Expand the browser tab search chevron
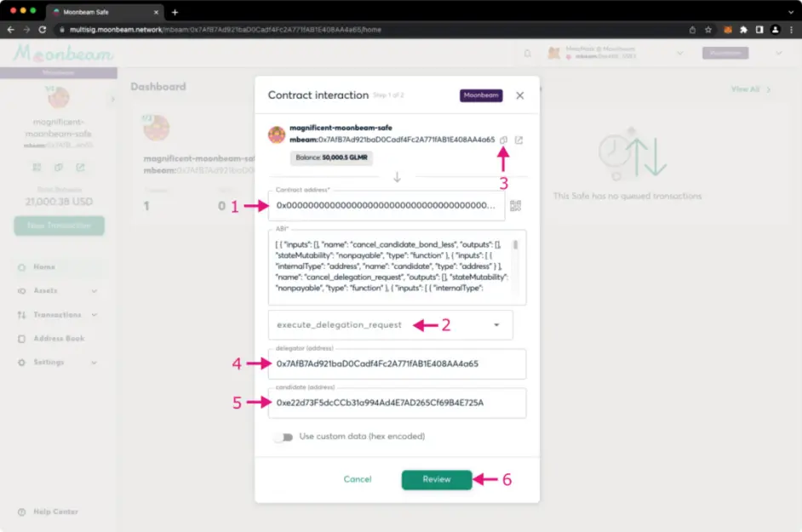The image size is (802, 532). pos(791,12)
